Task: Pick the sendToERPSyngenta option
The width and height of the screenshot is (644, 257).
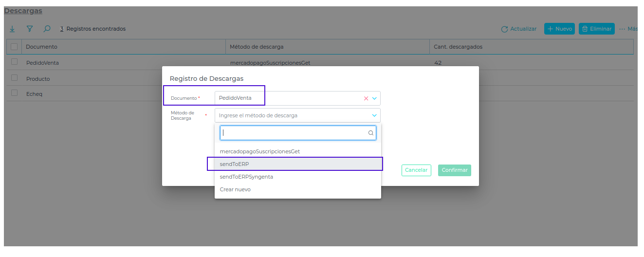Action: (x=246, y=177)
